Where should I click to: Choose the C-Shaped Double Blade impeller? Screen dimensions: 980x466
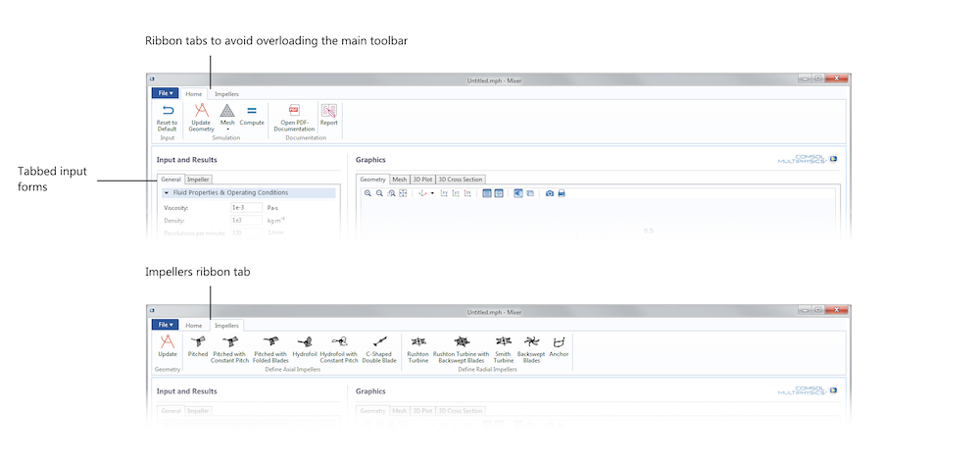tap(379, 349)
